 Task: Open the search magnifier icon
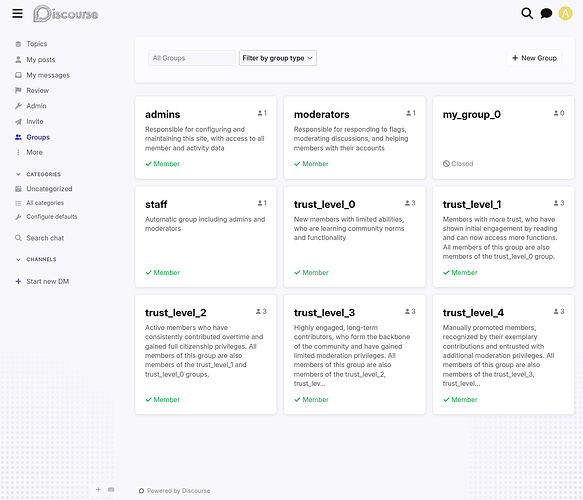(527, 14)
